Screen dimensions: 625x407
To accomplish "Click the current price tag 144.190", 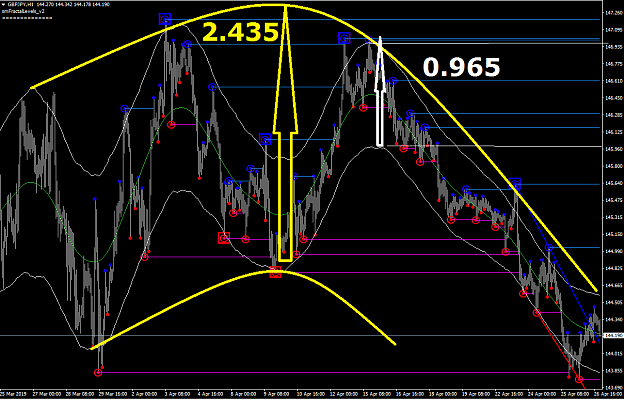I will 614,336.
